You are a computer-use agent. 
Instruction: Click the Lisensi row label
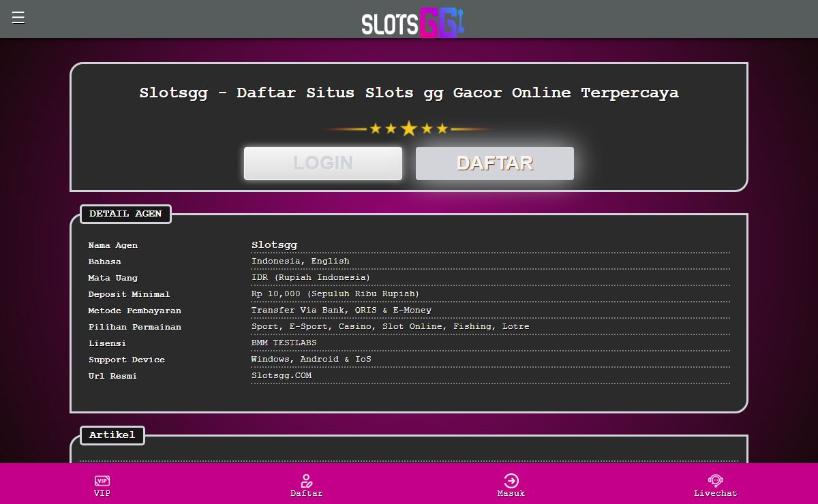tap(107, 343)
